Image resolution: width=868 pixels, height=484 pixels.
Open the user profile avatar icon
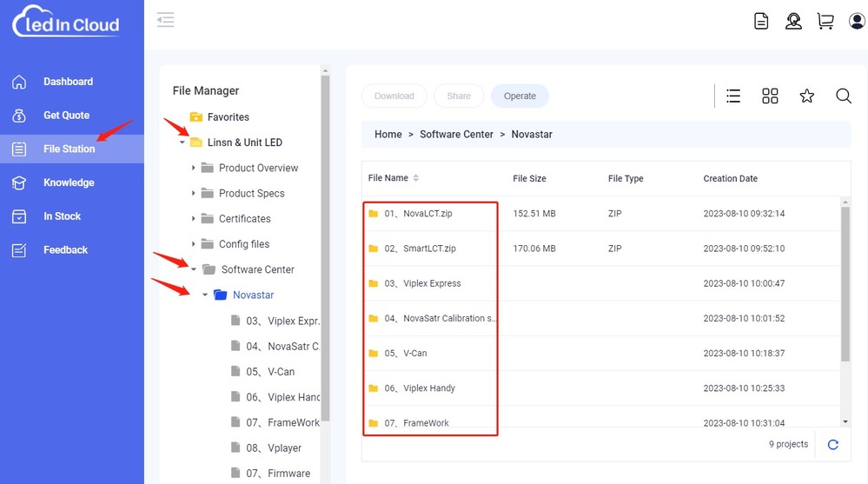click(x=857, y=21)
